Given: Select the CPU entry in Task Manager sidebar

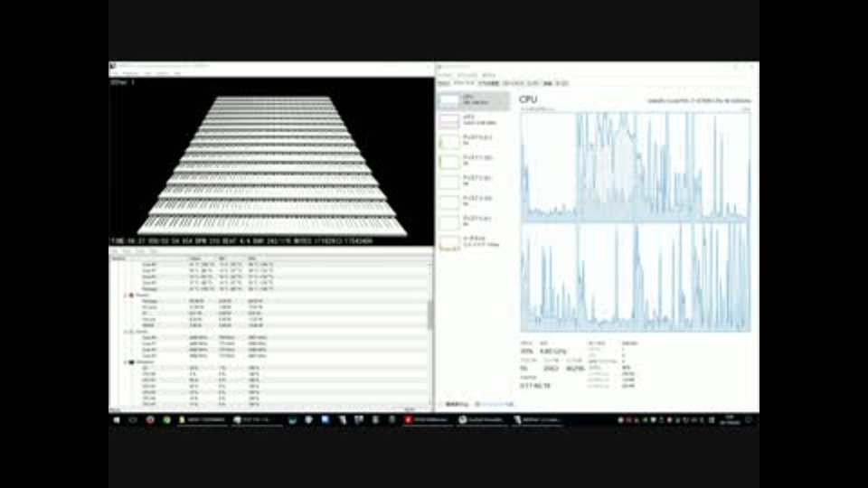Looking at the screenshot, I should (473, 100).
